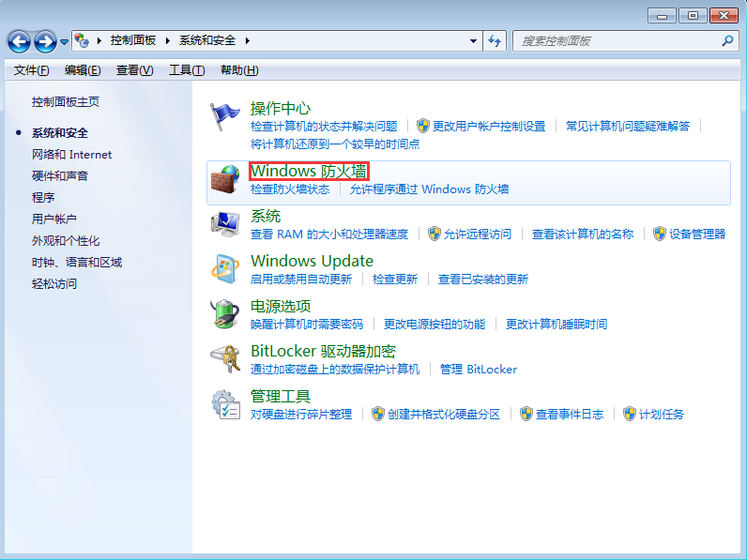Image resolution: width=747 pixels, height=560 pixels.
Task: Click the Windows Update icon
Action: [x=225, y=268]
